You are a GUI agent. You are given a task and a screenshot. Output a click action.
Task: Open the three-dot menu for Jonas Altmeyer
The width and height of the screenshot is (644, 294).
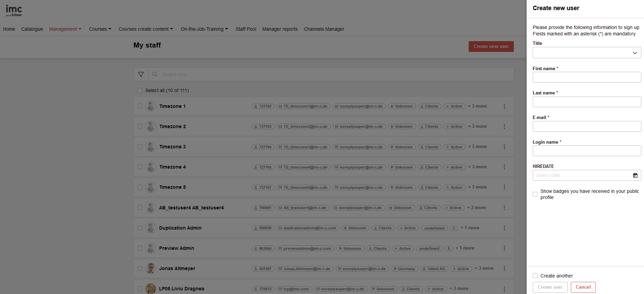click(504, 268)
